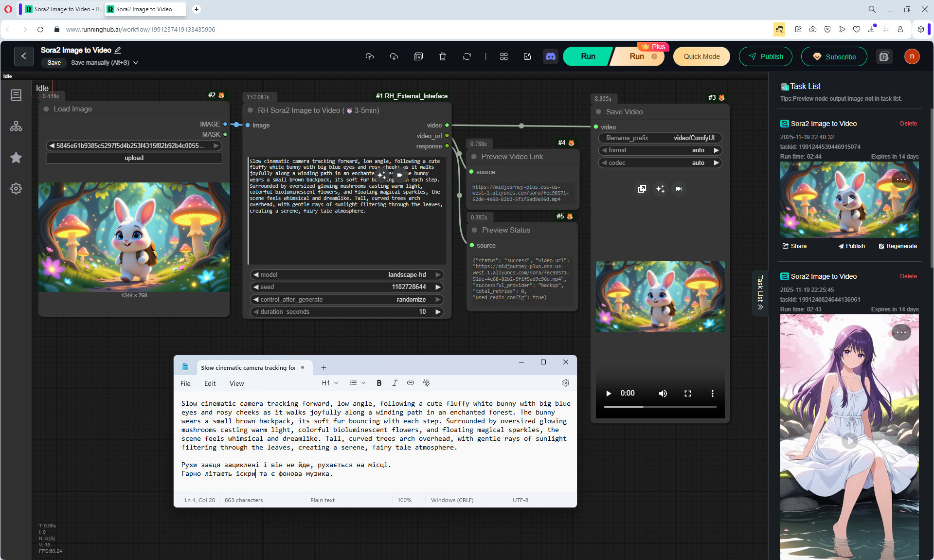The height and width of the screenshot is (560, 934).
Task: Open the model landscape-hd selector
Action: (346, 275)
